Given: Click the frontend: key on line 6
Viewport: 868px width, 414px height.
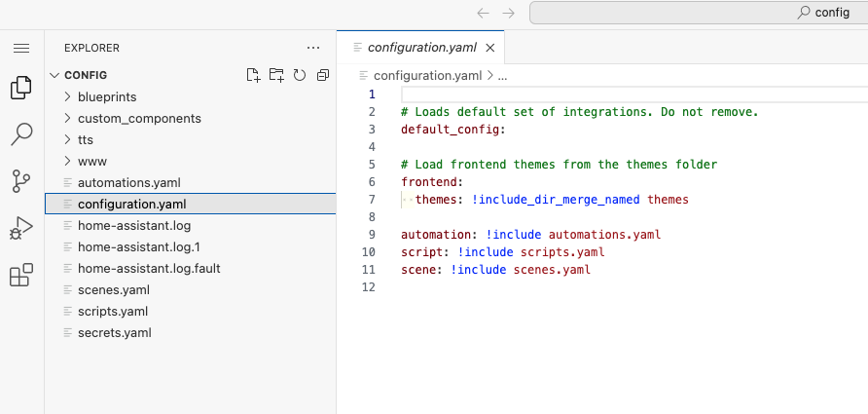Looking at the screenshot, I should (x=432, y=182).
